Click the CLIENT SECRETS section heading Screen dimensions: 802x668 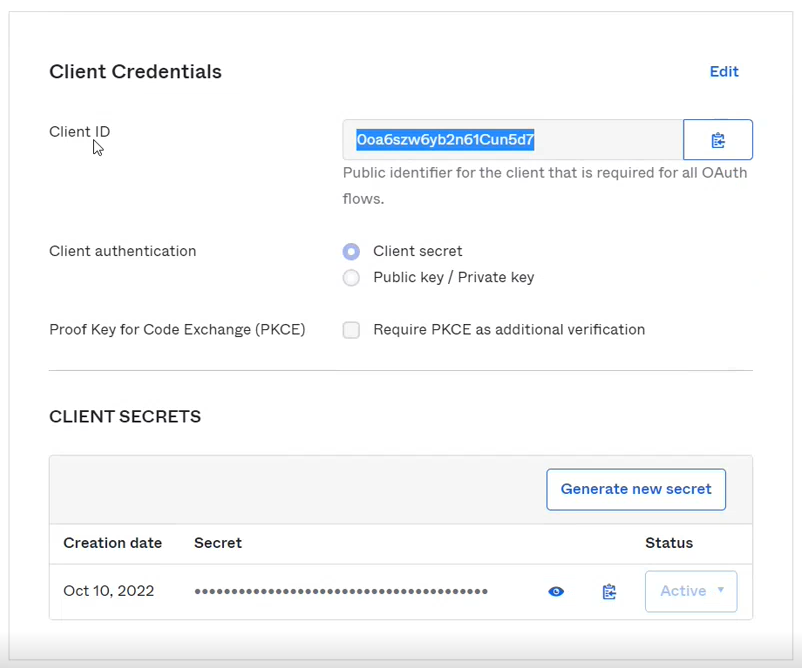[x=125, y=417]
